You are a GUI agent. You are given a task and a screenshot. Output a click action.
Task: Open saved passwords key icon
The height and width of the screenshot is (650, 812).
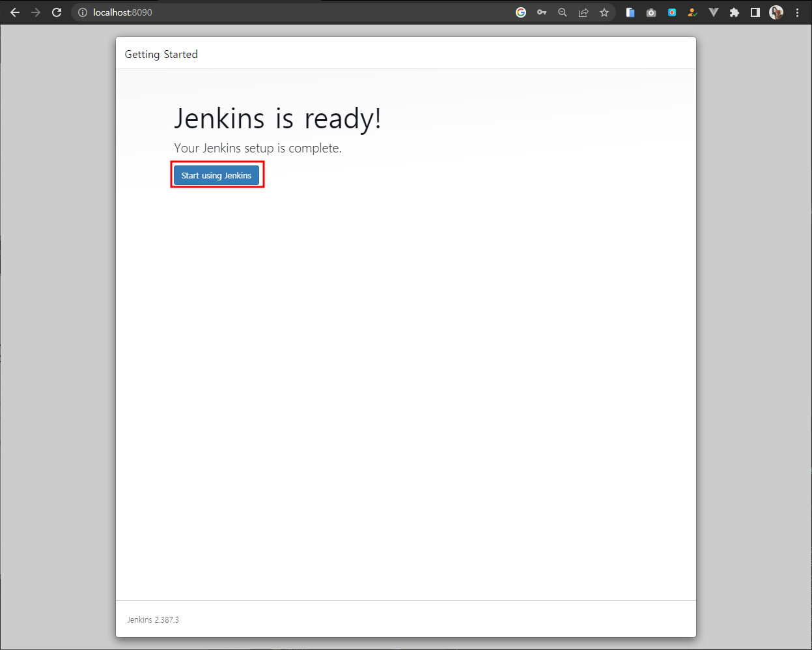tap(542, 12)
